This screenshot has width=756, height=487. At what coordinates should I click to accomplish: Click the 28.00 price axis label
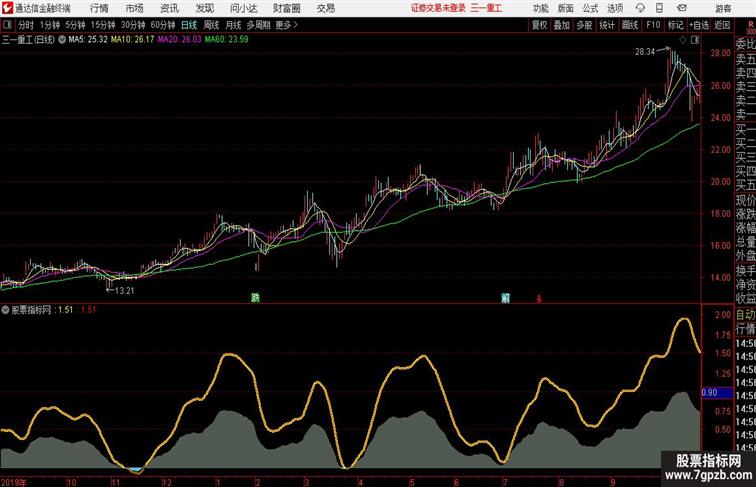tap(720, 54)
